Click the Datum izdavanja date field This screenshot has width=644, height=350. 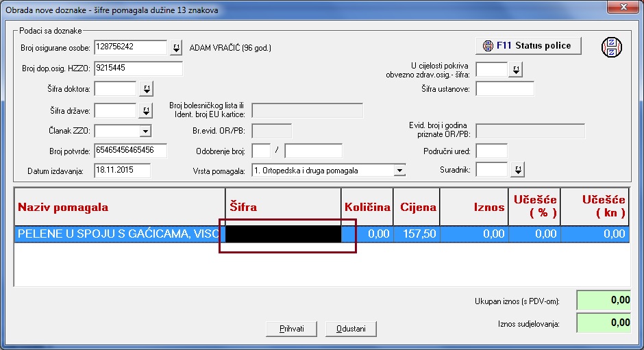tap(123, 171)
